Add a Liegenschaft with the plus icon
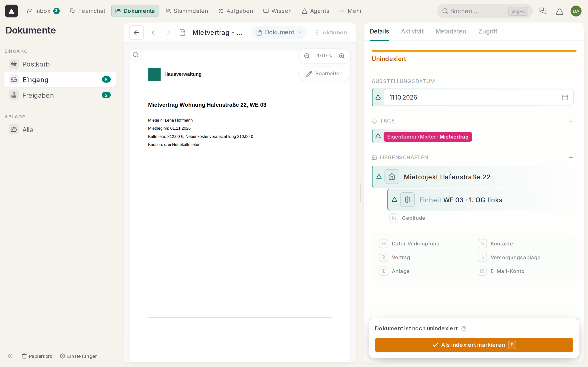This screenshot has height=367, width=588. [571, 157]
